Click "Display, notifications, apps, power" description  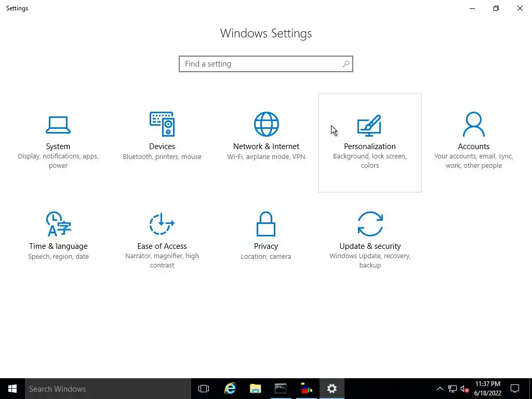[x=58, y=161]
